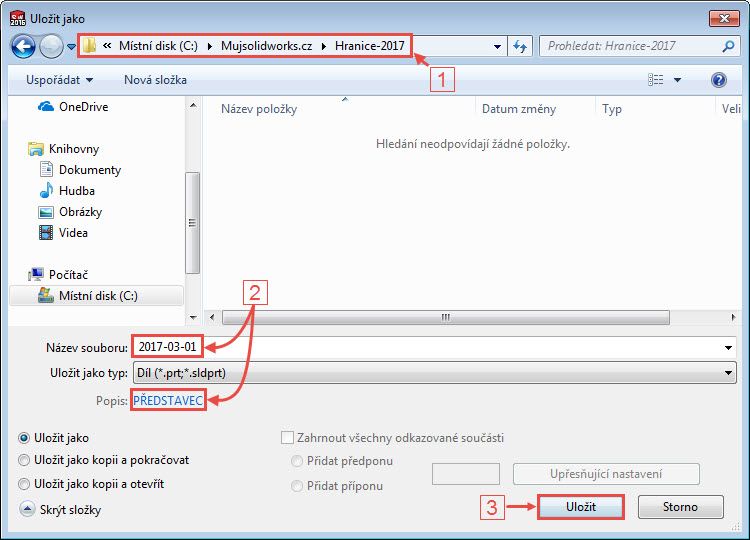Click the PŘEDSTAVEC description field
750x540 pixels.
pos(168,401)
